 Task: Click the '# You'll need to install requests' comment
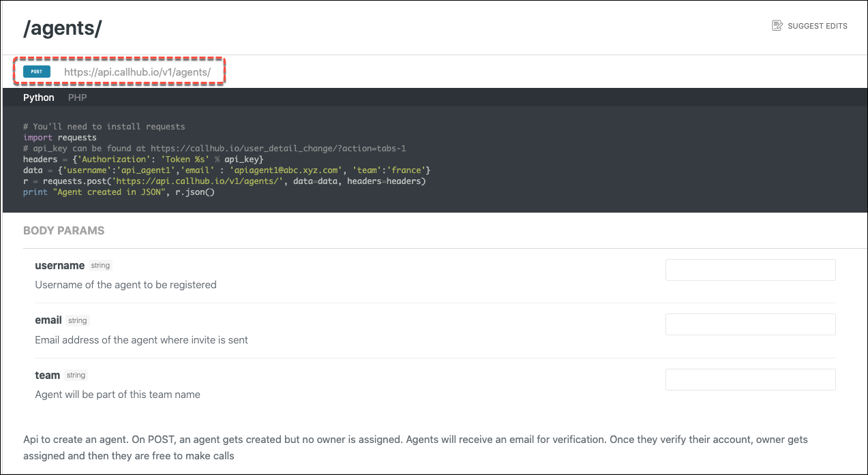click(104, 127)
